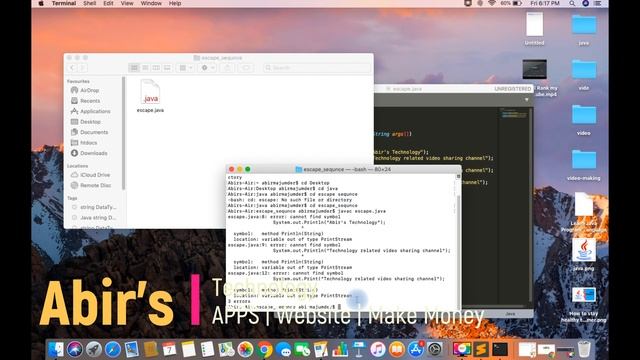This screenshot has width=640, height=360.
Task: Open Finder action gear dropdown
Action: (x=208, y=68)
